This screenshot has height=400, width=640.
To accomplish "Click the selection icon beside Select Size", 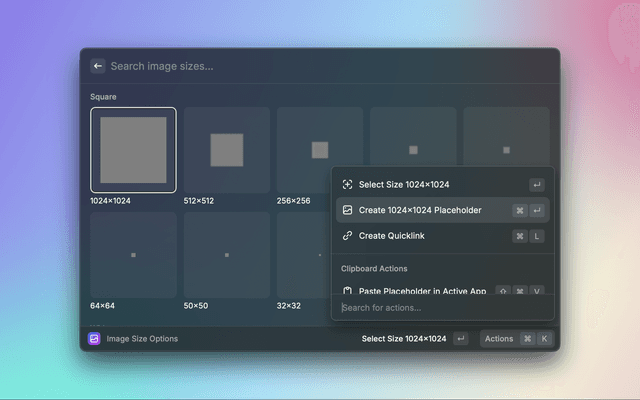I will pyautogui.click(x=347, y=185).
